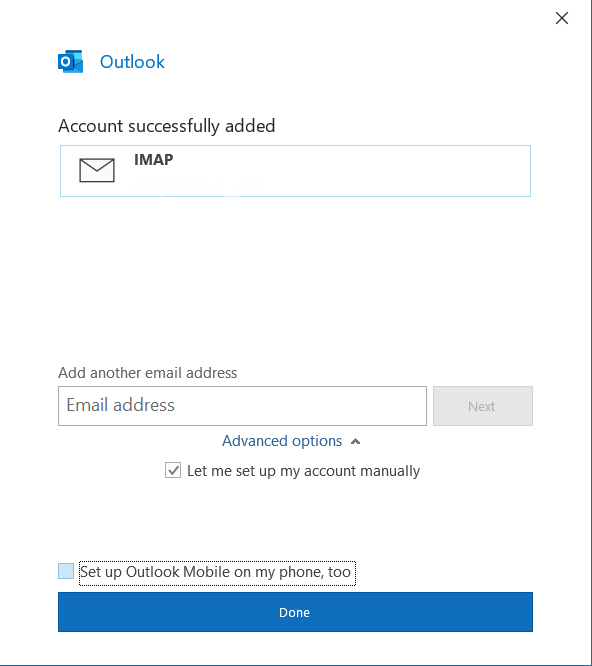The height and width of the screenshot is (666, 592).
Task: Select the IMAP account entry box
Action: (x=296, y=171)
